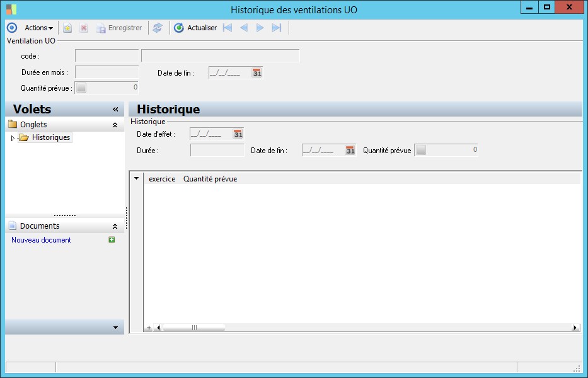588x378 pixels.
Task: Click the application icon in title bar
Action: [x=11, y=9]
